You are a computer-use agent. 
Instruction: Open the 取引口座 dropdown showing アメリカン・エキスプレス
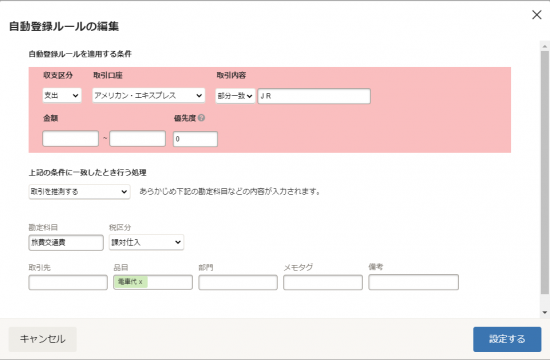click(x=149, y=95)
